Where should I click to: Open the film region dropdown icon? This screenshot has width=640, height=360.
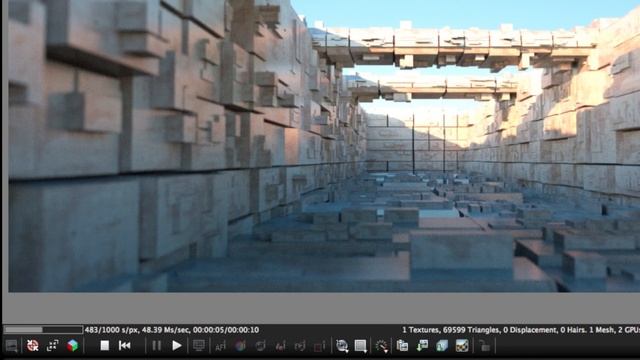[x=342, y=346]
